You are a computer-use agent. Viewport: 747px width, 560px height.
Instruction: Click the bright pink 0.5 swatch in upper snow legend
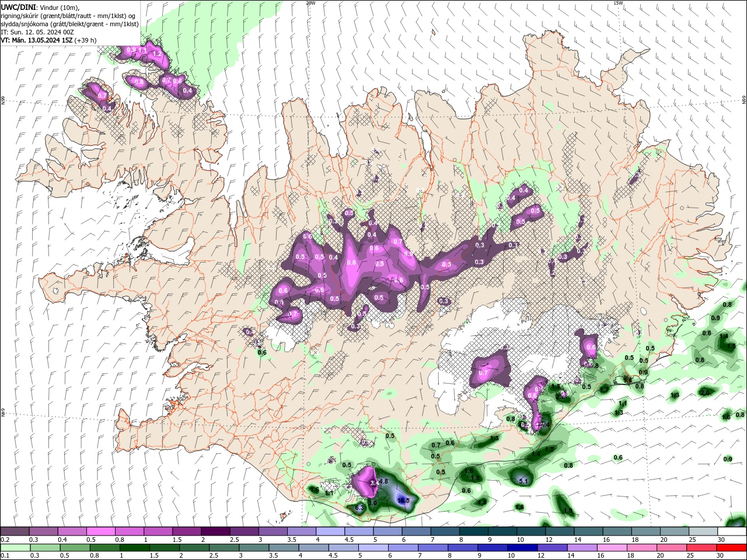[101, 531]
